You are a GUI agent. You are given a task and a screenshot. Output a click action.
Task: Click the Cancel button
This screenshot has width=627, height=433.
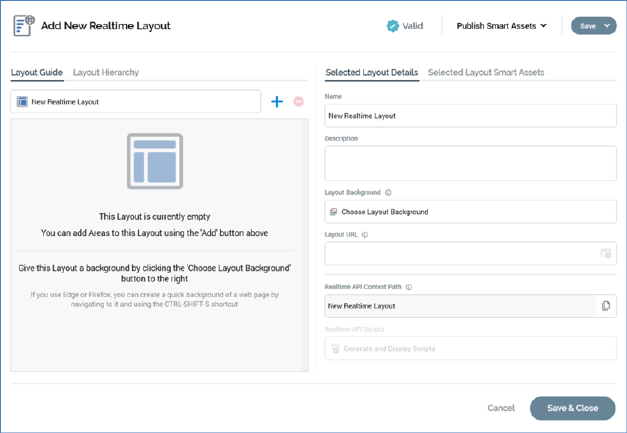point(501,408)
